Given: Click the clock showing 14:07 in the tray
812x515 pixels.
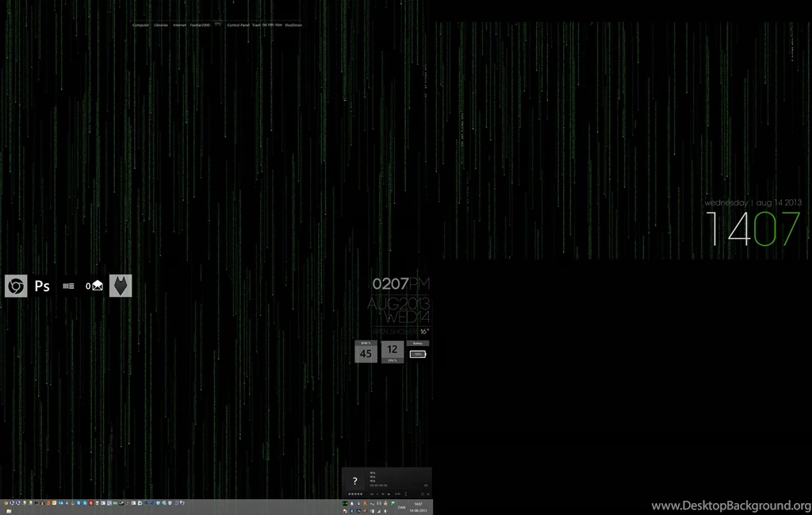Looking at the screenshot, I should point(417,503).
